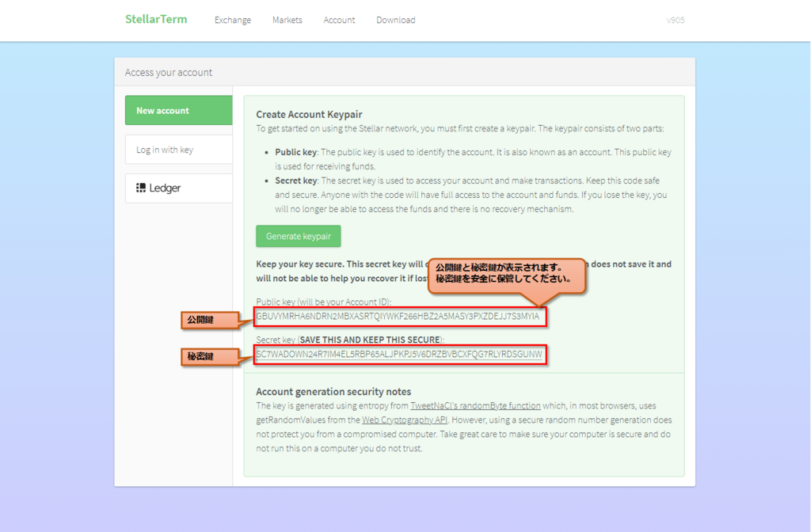
Task: Click the Account generation security notes heading
Action: click(333, 391)
